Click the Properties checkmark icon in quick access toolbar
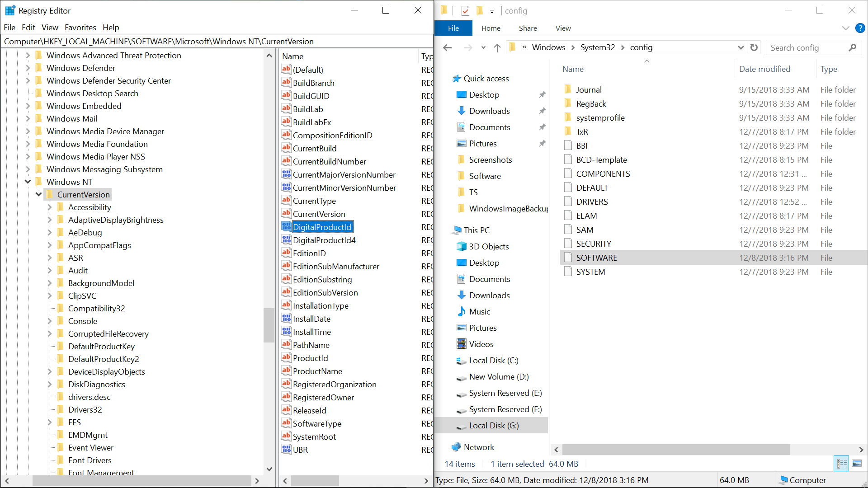 click(x=465, y=10)
